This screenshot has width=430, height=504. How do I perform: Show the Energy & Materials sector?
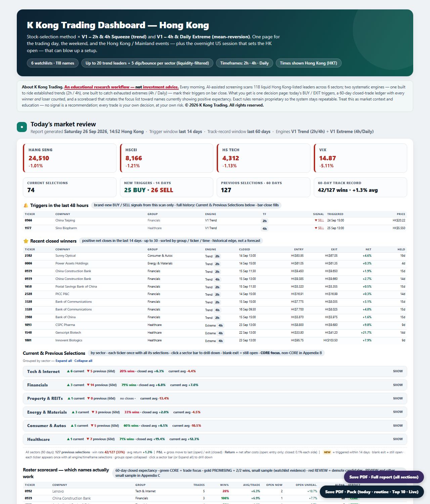point(398,412)
